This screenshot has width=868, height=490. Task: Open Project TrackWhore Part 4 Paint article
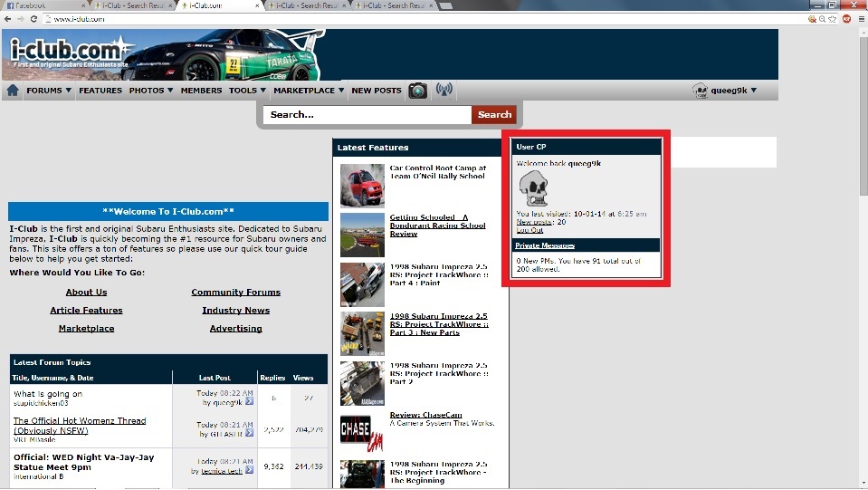click(x=439, y=274)
